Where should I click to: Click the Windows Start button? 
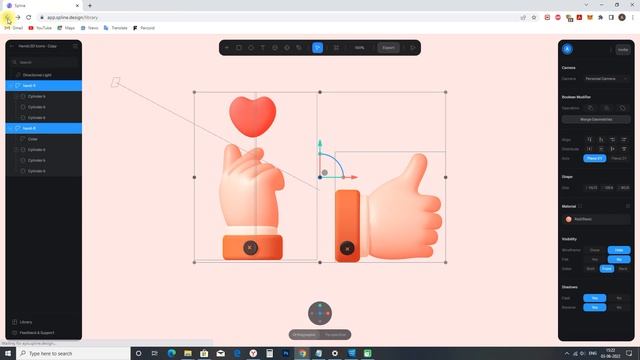(8, 353)
